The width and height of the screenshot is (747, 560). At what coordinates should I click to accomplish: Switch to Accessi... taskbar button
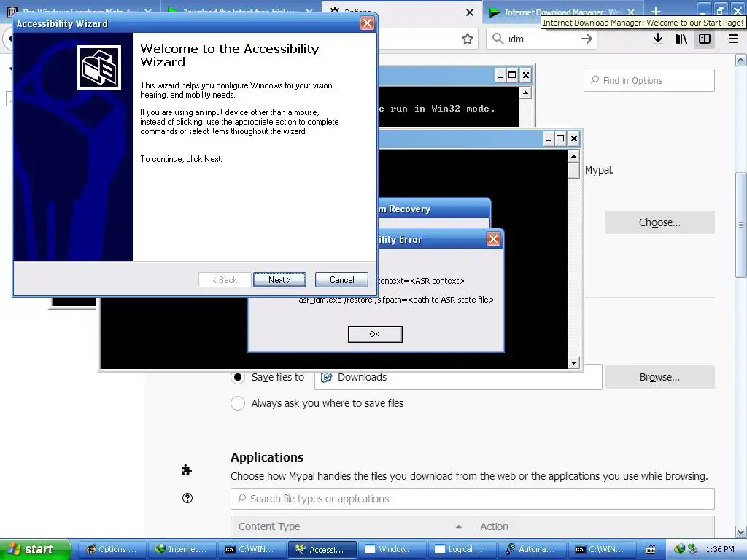coord(322,550)
